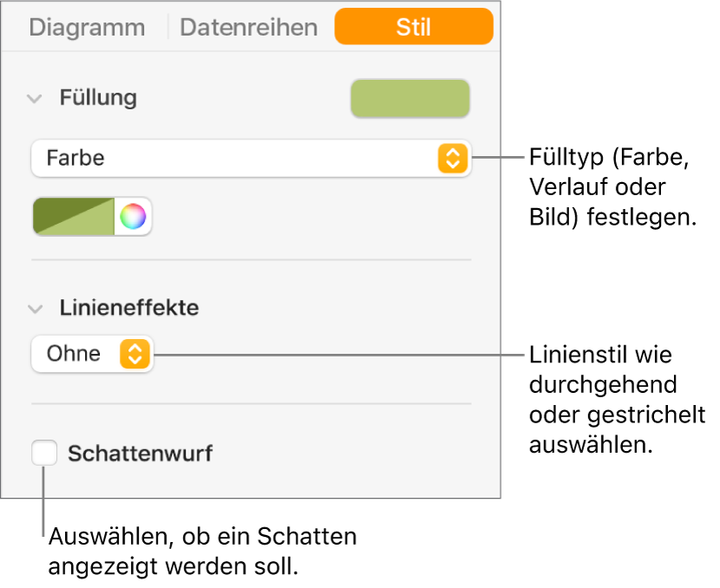This screenshot has width=720, height=588.
Task: Click the Füllung section heading
Action: tap(98, 98)
